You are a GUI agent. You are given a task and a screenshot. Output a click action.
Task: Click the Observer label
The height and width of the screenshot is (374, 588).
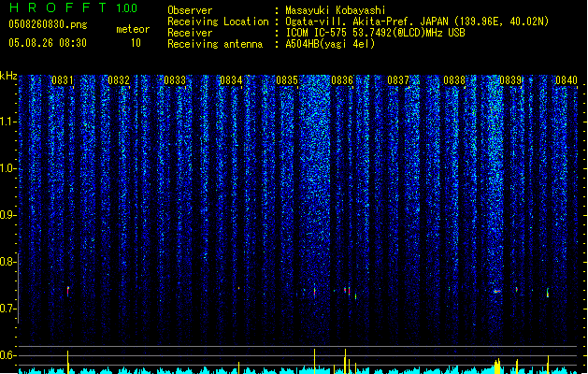coord(190,10)
